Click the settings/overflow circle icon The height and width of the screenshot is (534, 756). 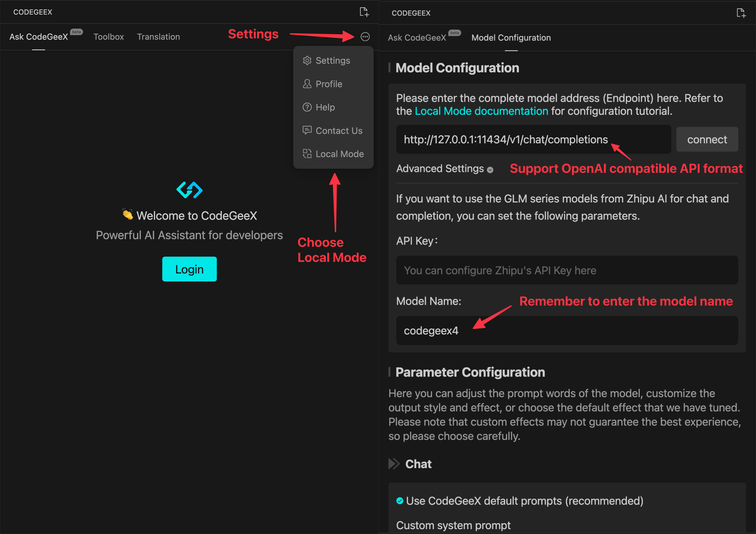click(x=365, y=36)
